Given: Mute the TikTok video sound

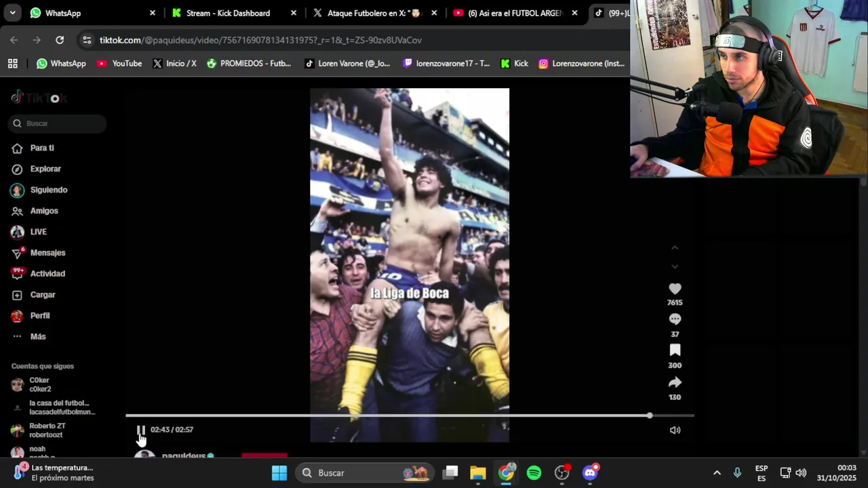Looking at the screenshot, I should pos(675,430).
